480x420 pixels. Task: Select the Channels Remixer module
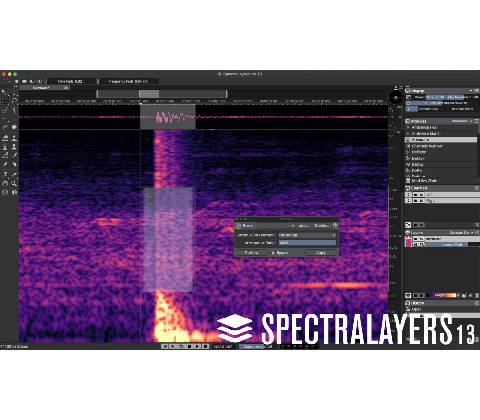point(441,146)
